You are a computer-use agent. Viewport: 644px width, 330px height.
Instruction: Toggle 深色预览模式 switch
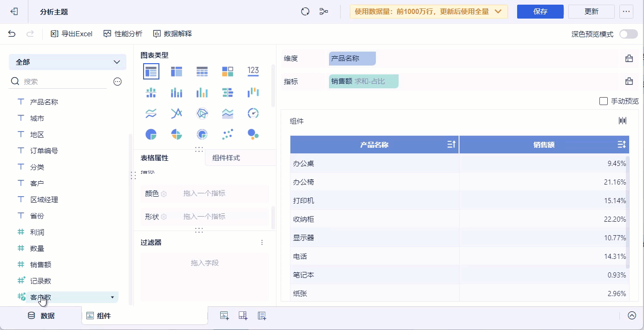[x=628, y=34]
